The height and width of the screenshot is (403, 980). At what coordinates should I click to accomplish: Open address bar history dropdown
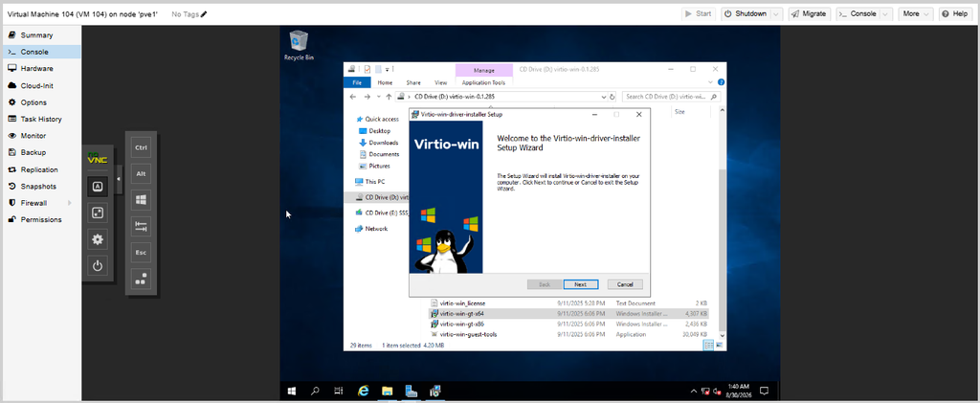603,97
